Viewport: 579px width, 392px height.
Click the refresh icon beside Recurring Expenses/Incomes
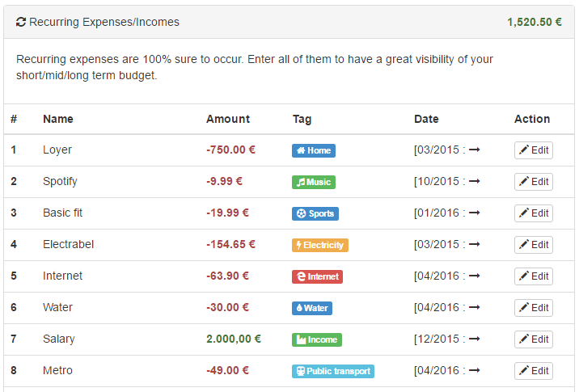[21, 22]
